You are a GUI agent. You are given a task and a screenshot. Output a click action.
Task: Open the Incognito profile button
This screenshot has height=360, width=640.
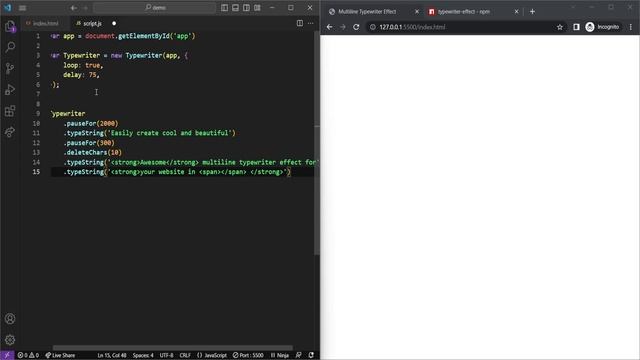pos(602,27)
